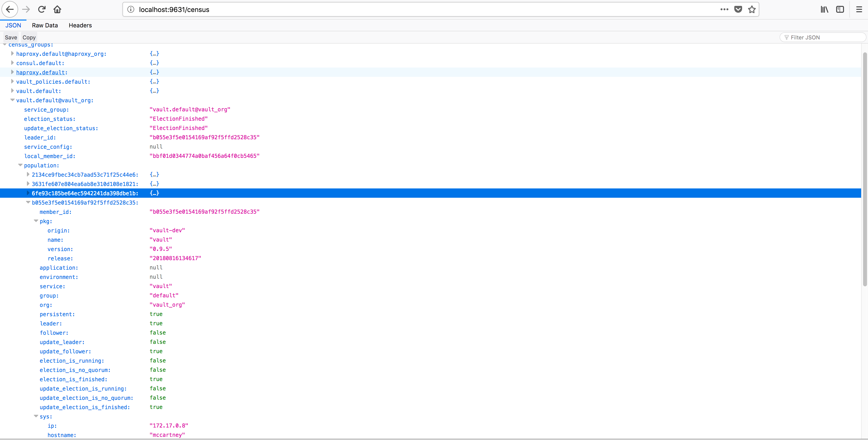Screen dimensions: 868x440
Task: Switch to the Raw Data tab
Action: pyautogui.click(x=45, y=25)
